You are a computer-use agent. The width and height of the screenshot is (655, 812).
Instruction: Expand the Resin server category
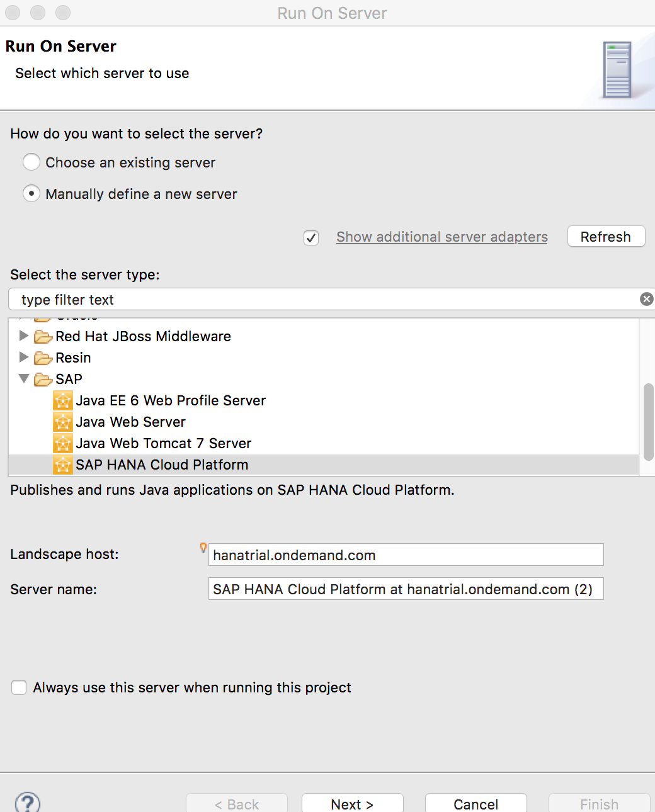24,358
